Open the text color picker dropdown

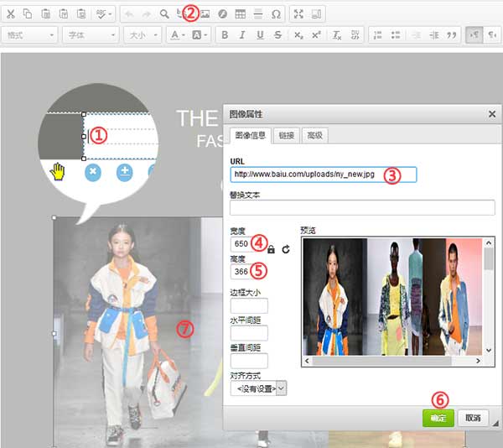[x=178, y=34]
